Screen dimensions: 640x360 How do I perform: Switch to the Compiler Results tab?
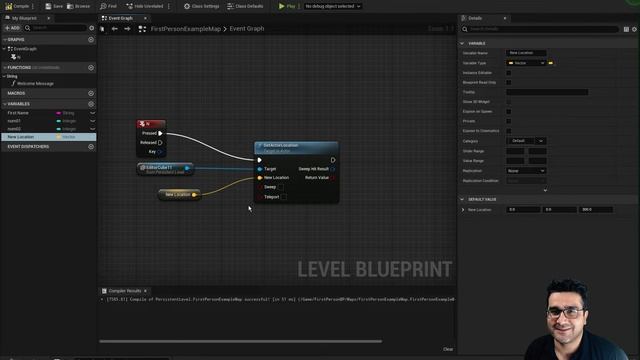(124, 291)
